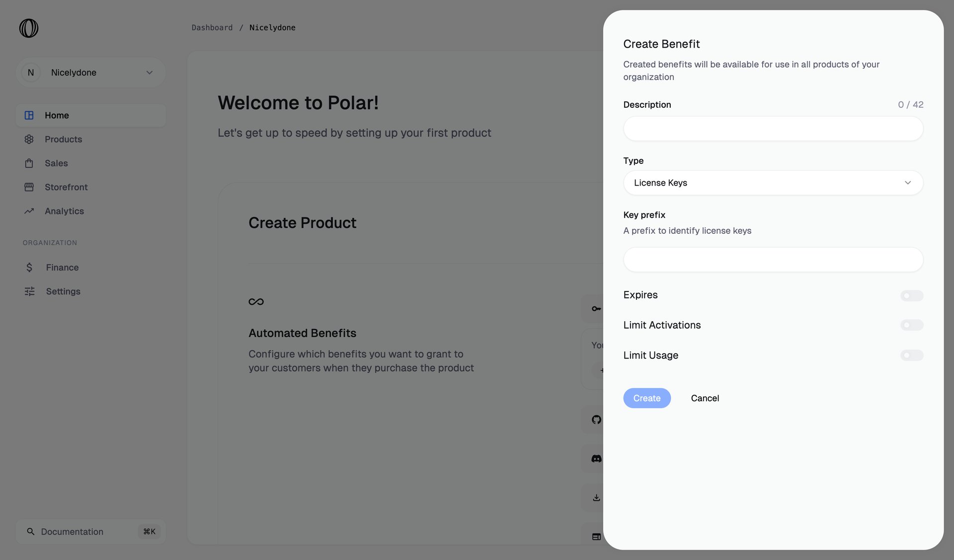
Task: Enable the Limit Usage switch
Action: tap(912, 355)
